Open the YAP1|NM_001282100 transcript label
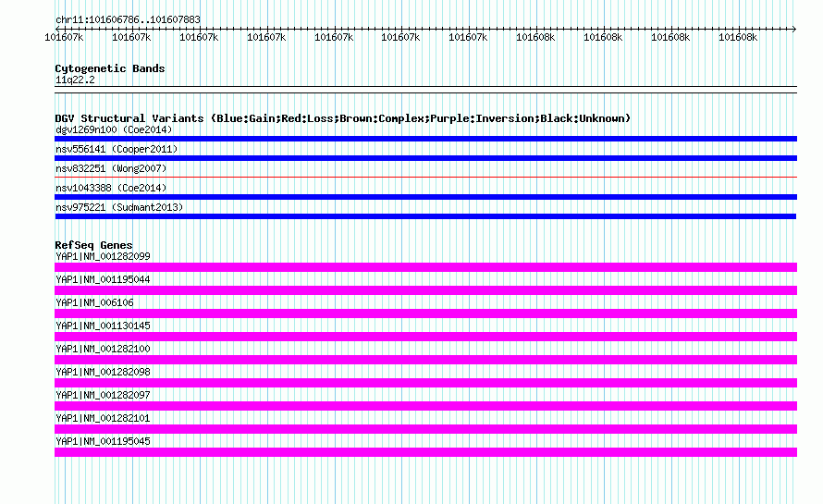The image size is (823, 504). [x=103, y=349]
